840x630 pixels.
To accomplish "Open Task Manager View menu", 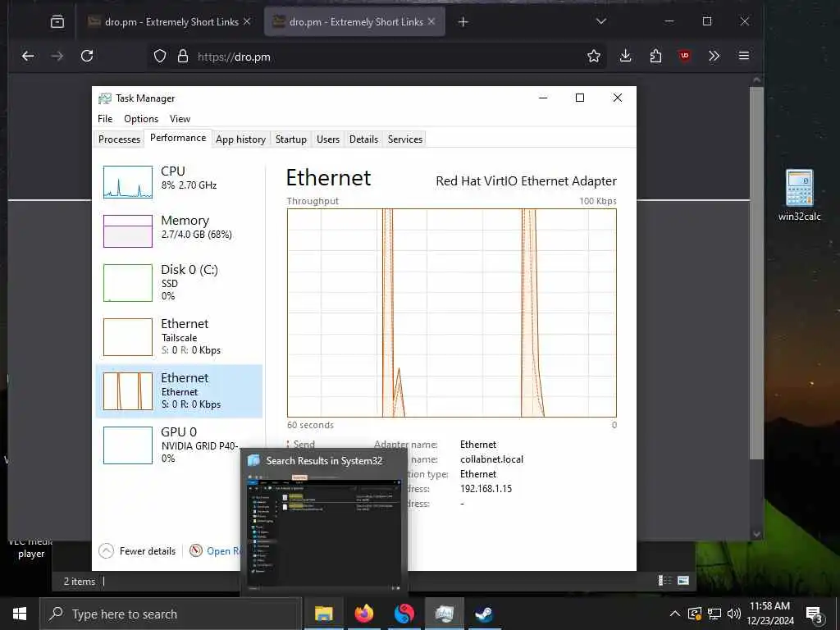I will [180, 119].
